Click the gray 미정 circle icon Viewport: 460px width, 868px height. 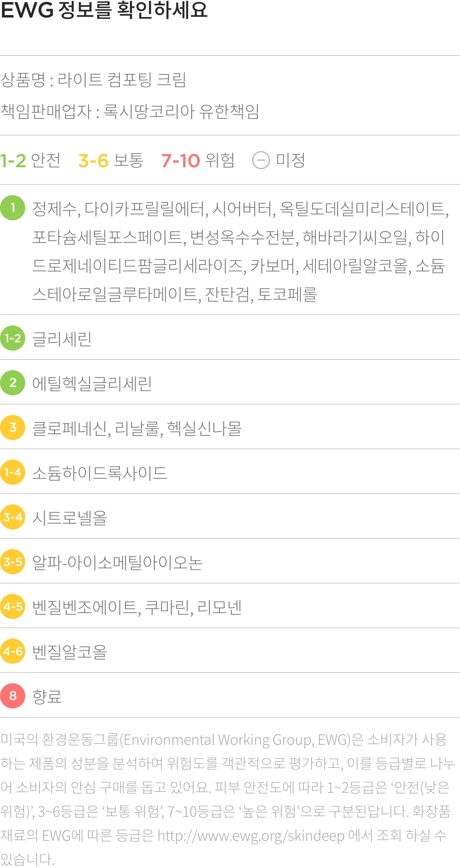click(261, 160)
